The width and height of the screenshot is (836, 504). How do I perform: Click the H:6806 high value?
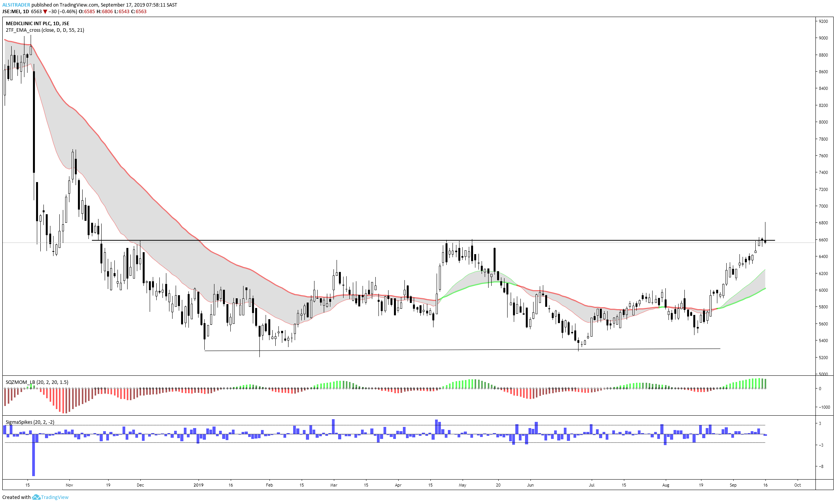(105, 12)
